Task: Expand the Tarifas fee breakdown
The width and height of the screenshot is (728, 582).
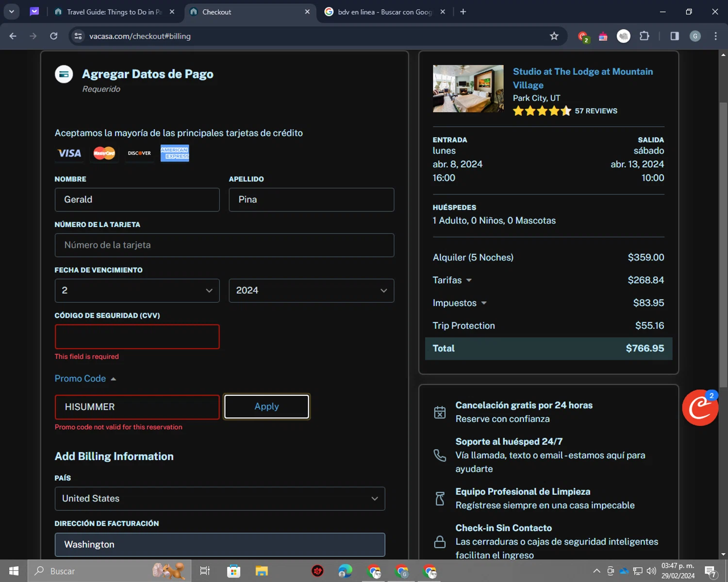Action: point(452,280)
